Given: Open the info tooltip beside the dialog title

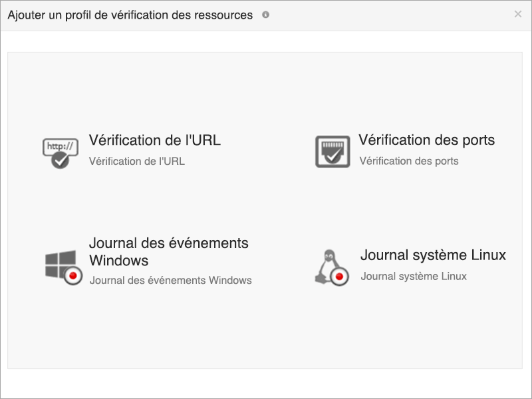Looking at the screenshot, I should pyautogui.click(x=267, y=14).
